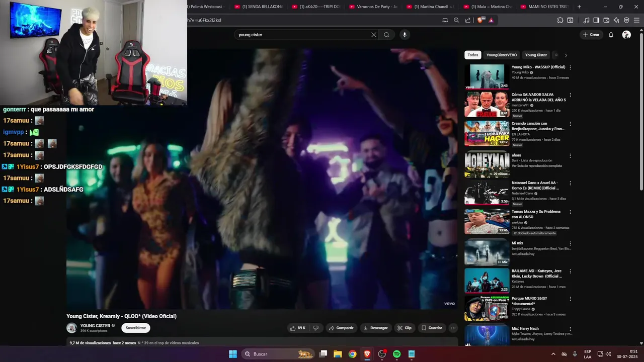Click the Guardar save button
The width and height of the screenshot is (644, 362).
432,328
